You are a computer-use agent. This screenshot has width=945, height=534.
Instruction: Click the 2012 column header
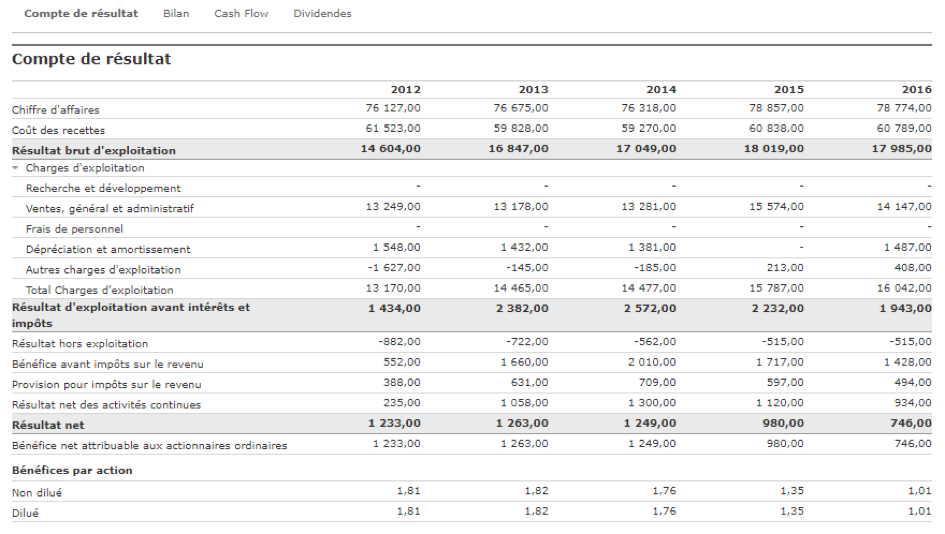click(x=405, y=90)
